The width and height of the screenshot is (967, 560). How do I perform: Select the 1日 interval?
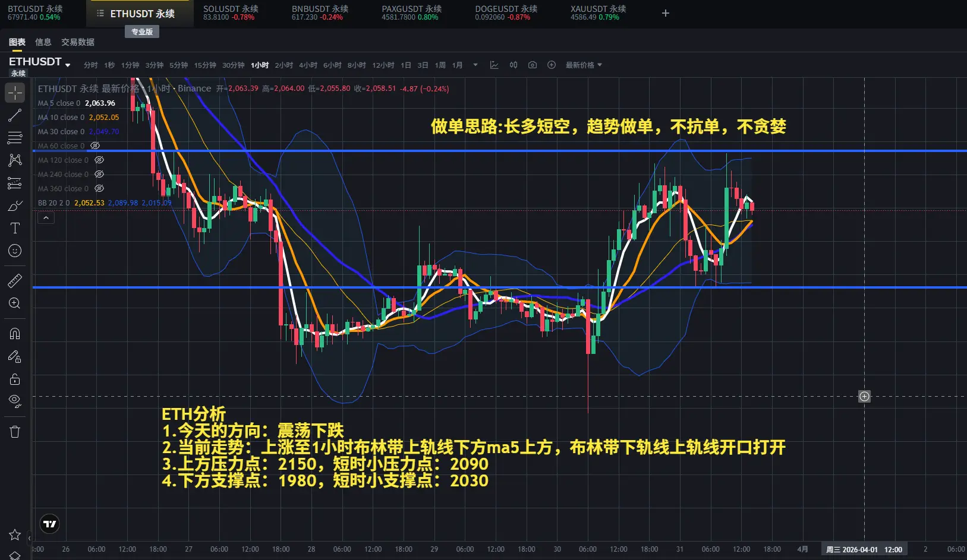(406, 65)
